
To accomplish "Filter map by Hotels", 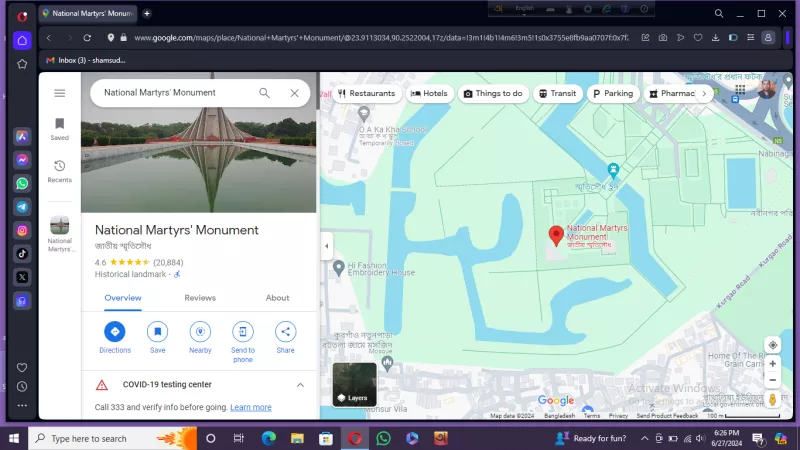I will pos(429,93).
